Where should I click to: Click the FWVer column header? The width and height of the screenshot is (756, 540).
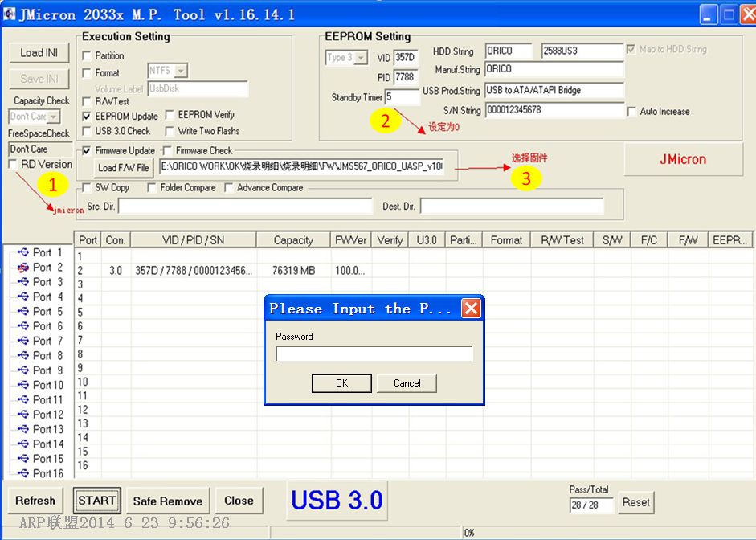click(350, 240)
